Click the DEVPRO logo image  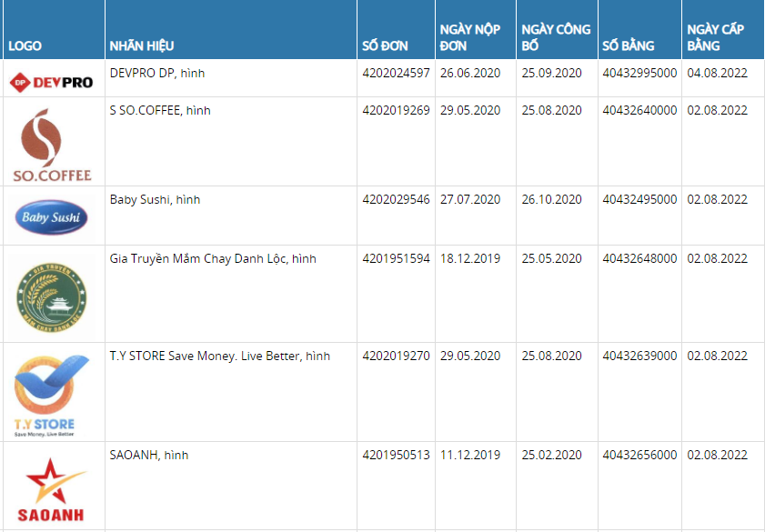[51, 82]
